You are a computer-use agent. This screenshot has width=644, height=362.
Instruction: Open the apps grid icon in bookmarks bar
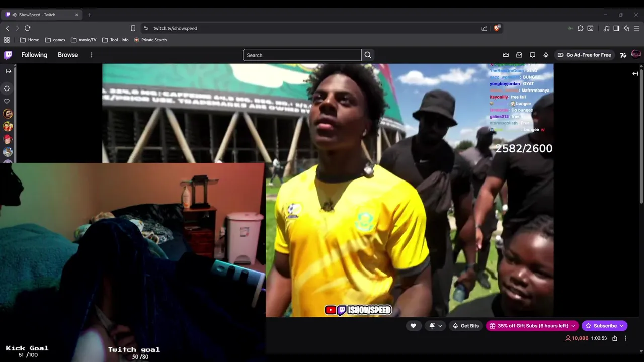click(x=7, y=40)
